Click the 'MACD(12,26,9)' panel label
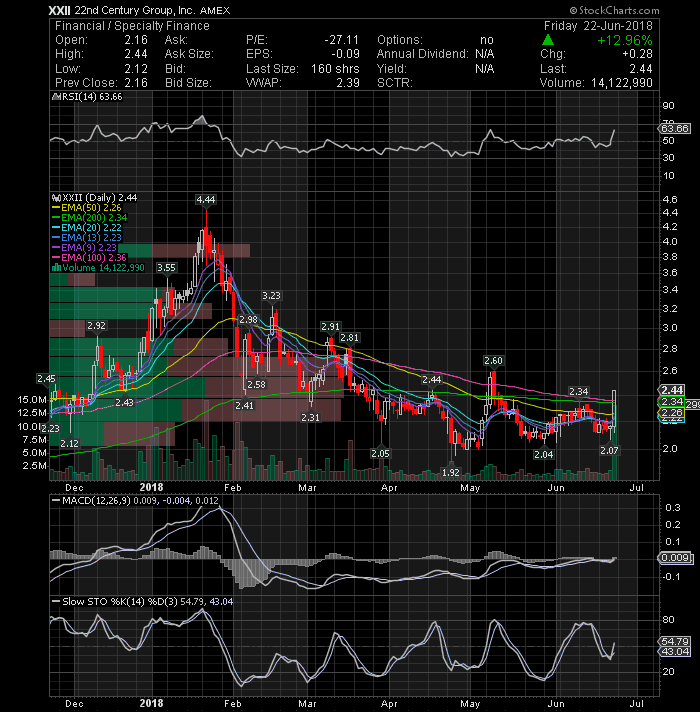 tap(96, 500)
